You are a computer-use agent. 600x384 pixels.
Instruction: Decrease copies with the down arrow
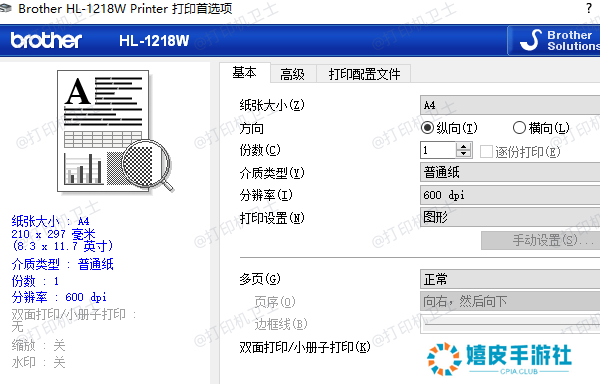(464, 154)
